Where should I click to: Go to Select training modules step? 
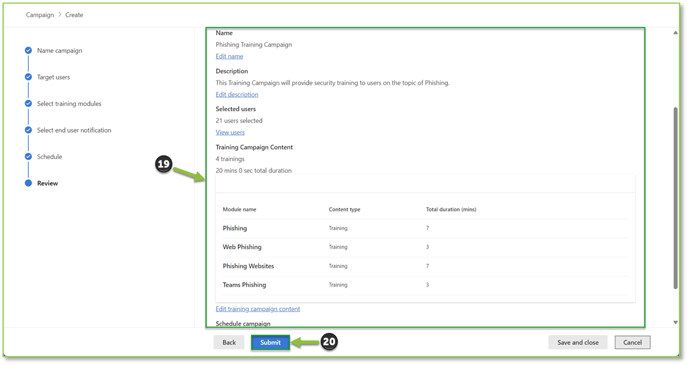click(x=69, y=104)
